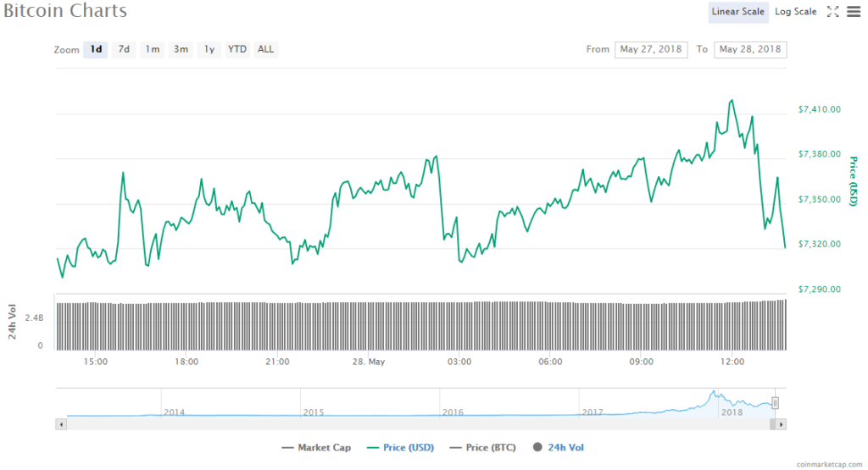Show ALL time range
The image size is (868, 470).
(265, 49)
